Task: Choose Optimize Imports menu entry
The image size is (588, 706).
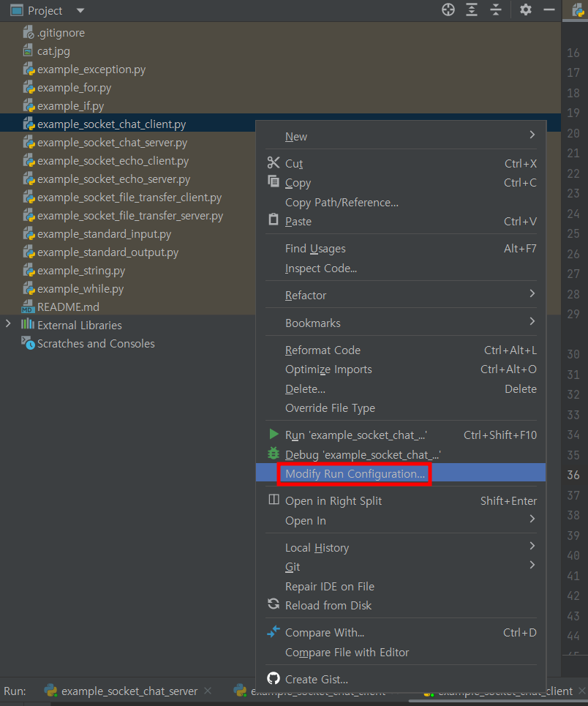Action: pyautogui.click(x=401, y=369)
